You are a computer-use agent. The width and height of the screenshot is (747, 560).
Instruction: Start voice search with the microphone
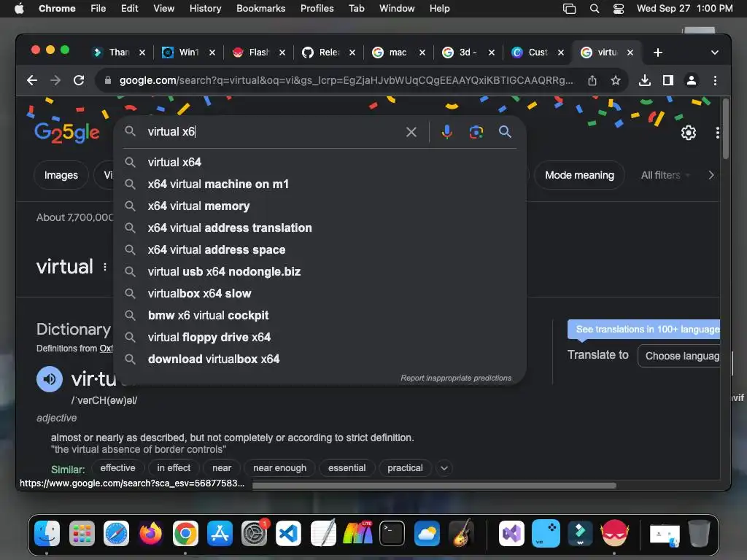pos(447,132)
